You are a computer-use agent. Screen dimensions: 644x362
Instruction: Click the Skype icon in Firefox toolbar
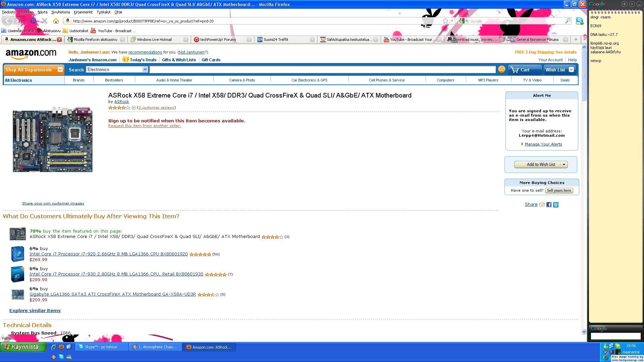click(x=579, y=21)
